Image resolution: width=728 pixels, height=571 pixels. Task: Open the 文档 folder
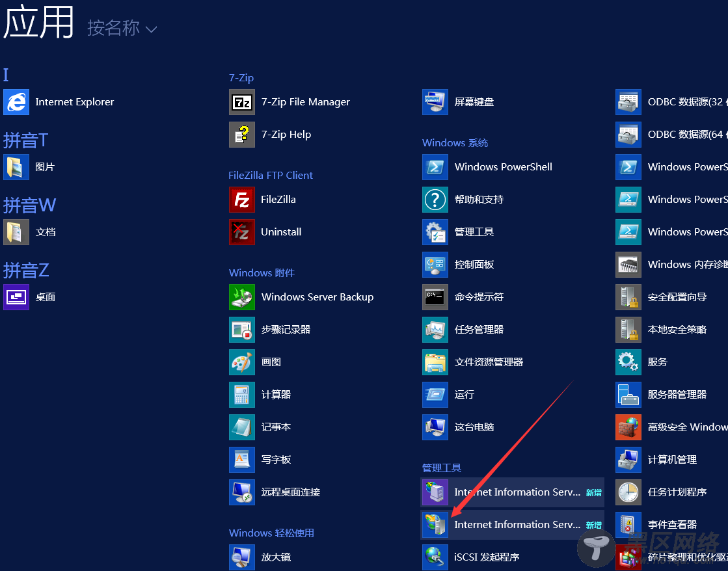(30, 232)
